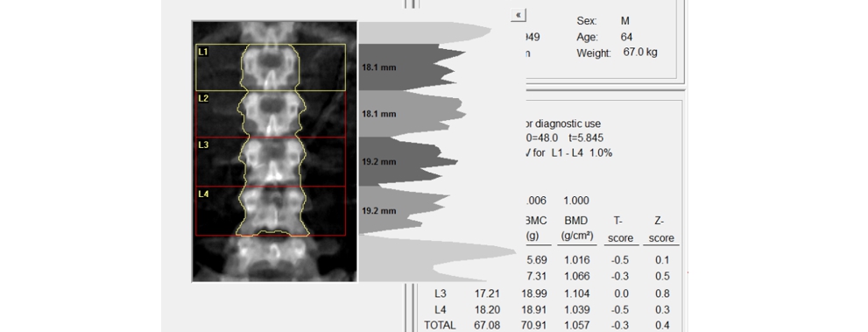This screenshot has width=868, height=332.
Task: Click the double-arrow collapse button
Action: point(519,15)
